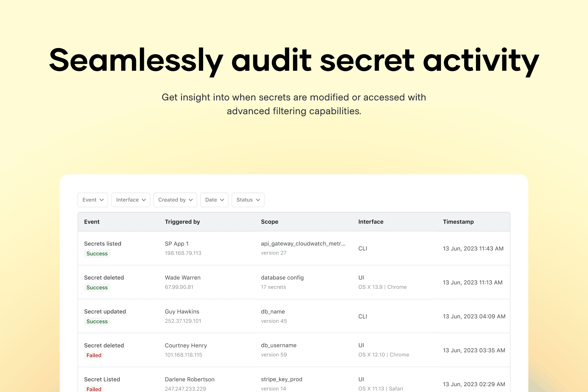The image size is (588, 392).
Task: Open the Event filter dropdown
Action: [93, 200]
